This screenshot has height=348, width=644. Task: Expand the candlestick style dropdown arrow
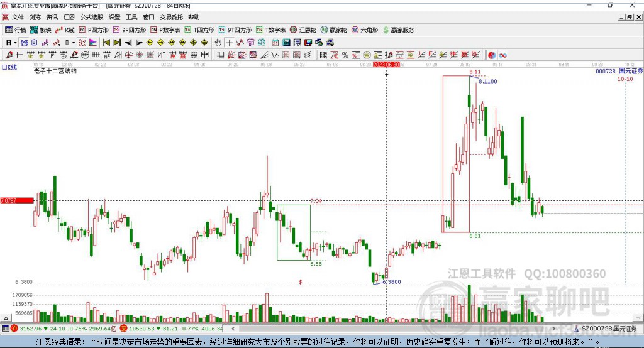(74, 43)
